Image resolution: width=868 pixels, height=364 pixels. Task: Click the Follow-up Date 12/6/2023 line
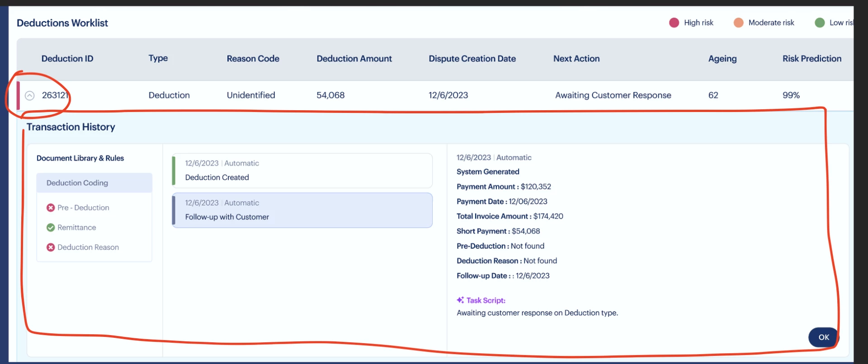[503, 276]
